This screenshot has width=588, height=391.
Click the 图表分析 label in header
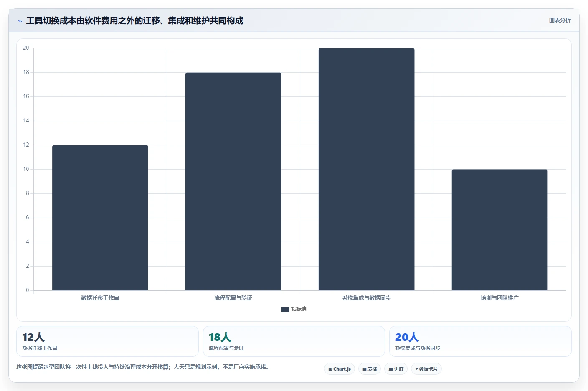click(560, 20)
